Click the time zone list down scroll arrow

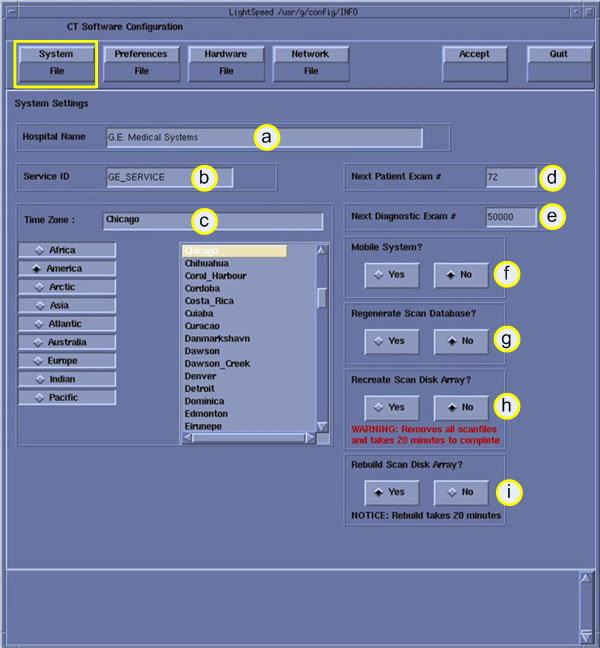pyautogui.click(x=322, y=426)
